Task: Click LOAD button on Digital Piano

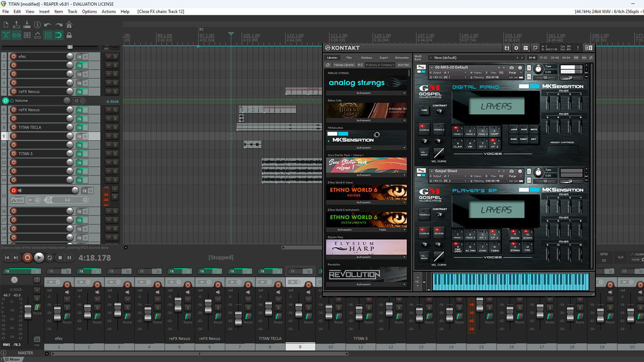Action: click(x=514, y=129)
